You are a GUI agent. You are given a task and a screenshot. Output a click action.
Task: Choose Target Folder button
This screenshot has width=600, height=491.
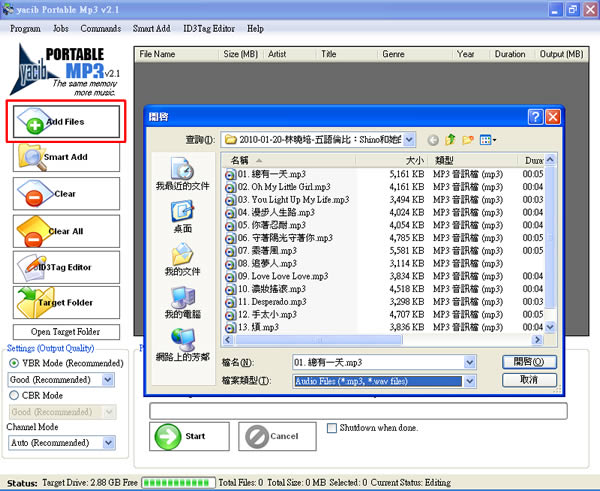(66, 302)
